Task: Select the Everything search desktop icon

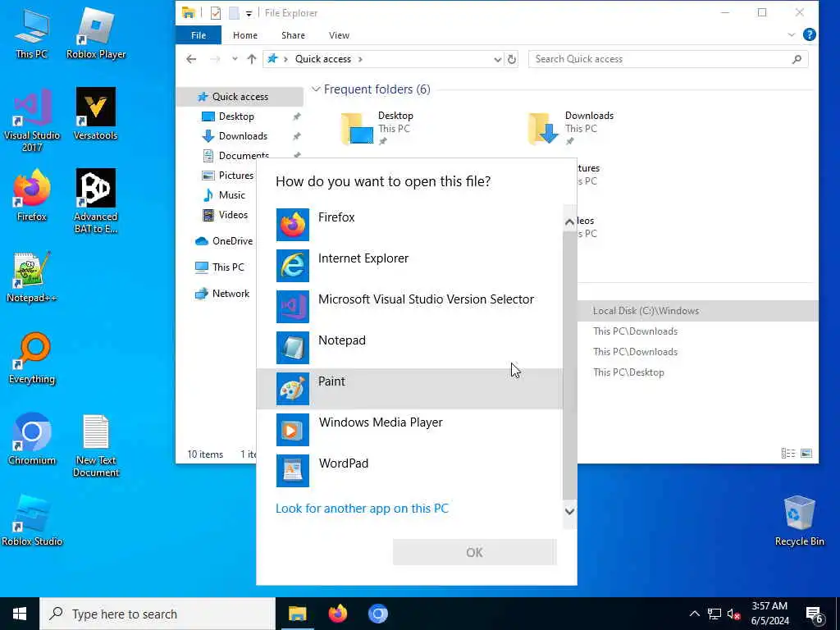Action: tap(32, 358)
